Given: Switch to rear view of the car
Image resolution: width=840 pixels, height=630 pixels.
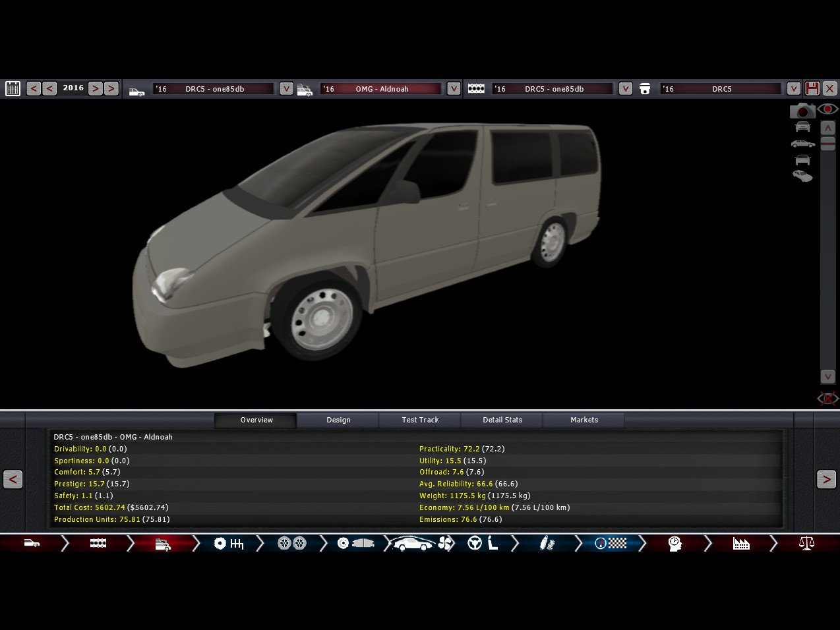Looking at the screenshot, I should click(x=802, y=160).
